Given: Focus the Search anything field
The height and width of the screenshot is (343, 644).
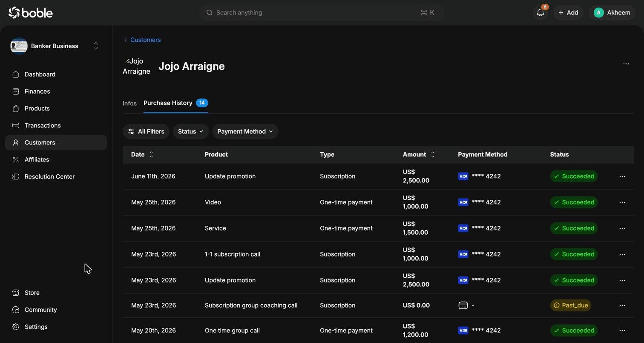Looking at the screenshot, I should (322, 13).
